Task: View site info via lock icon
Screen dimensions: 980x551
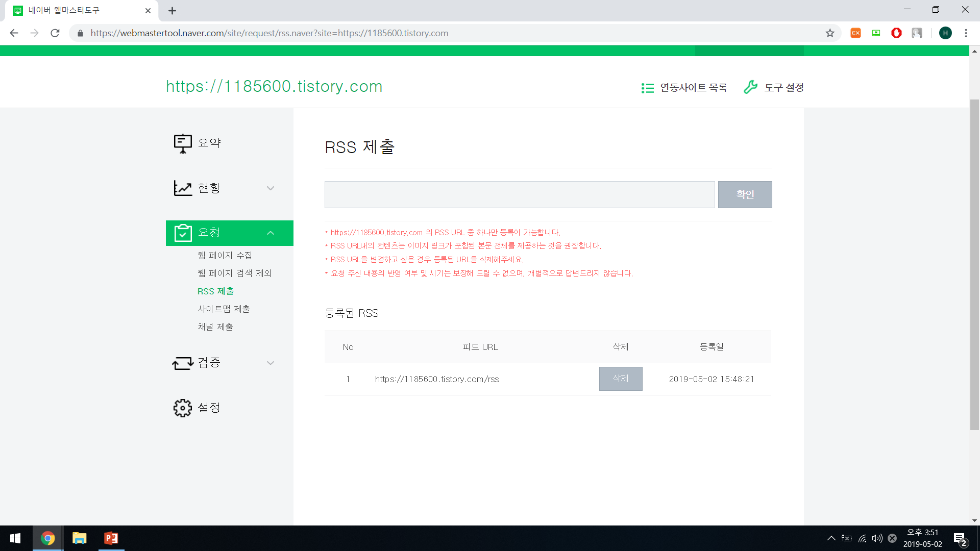Action: point(80,33)
